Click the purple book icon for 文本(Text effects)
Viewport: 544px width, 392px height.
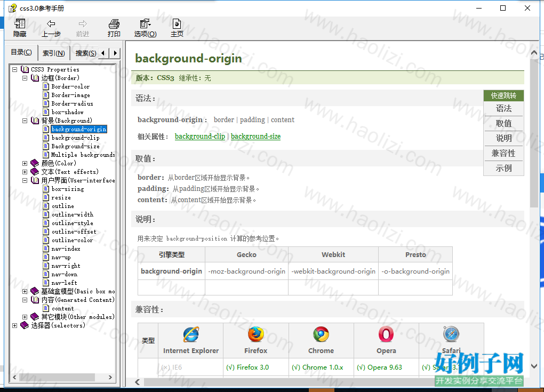[x=35, y=172]
